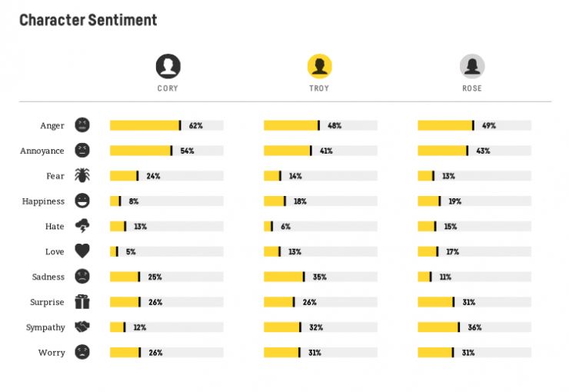Click the sad face Sadness icon
Screen dimensions: 569x392
coord(82,277)
